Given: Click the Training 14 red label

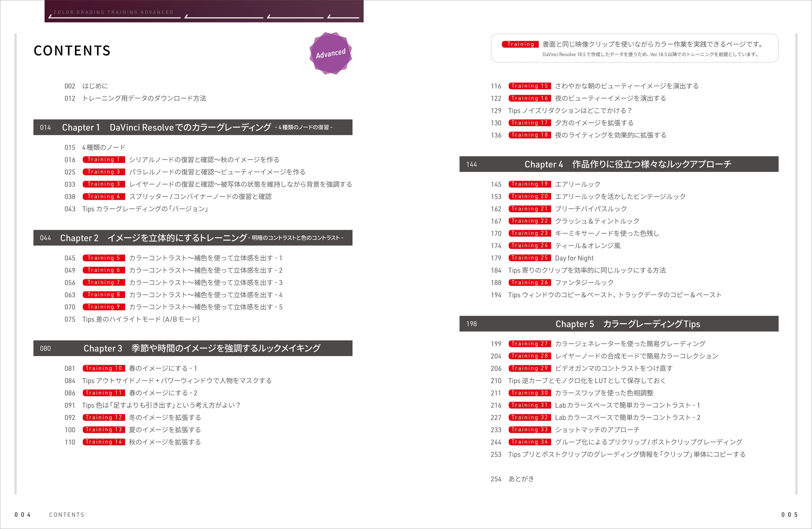Looking at the screenshot, I should pos(104,442).
